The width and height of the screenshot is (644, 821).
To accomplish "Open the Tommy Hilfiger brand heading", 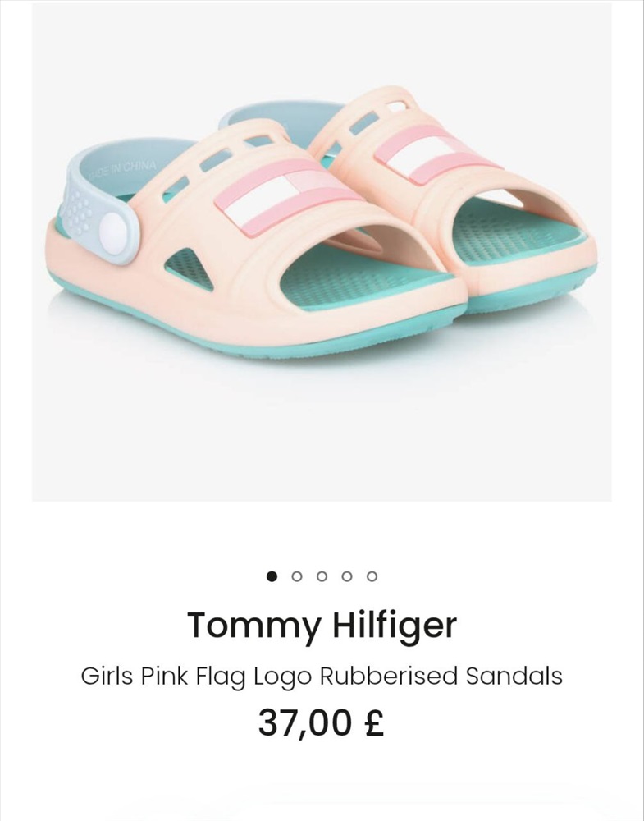I will (x=322, y=626).
